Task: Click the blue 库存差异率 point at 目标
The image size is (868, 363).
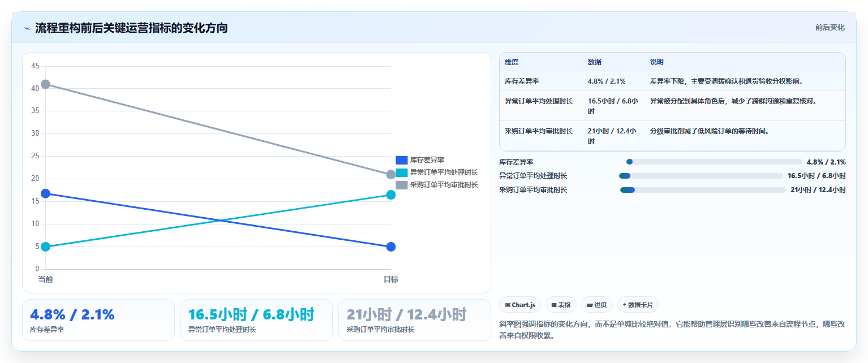Action: pos(391,247)
